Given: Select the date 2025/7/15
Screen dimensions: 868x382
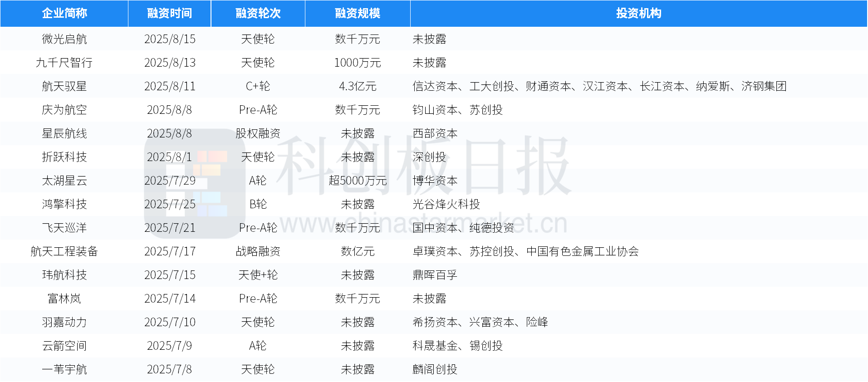Looking at the screenshot, I should [170, 275].
